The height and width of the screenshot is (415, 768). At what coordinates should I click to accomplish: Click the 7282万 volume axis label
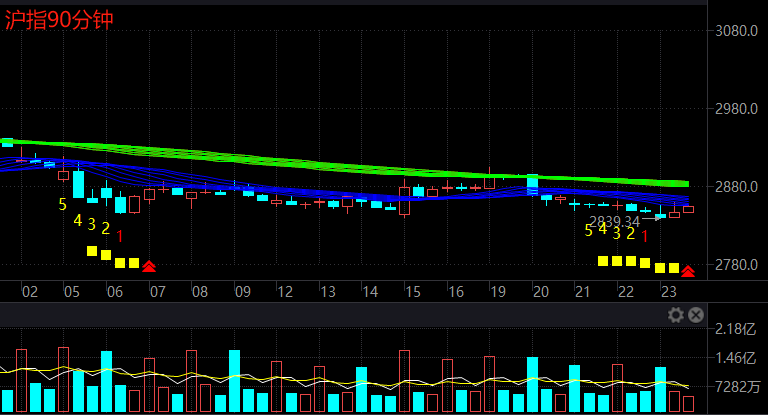(x=738, y=386)
